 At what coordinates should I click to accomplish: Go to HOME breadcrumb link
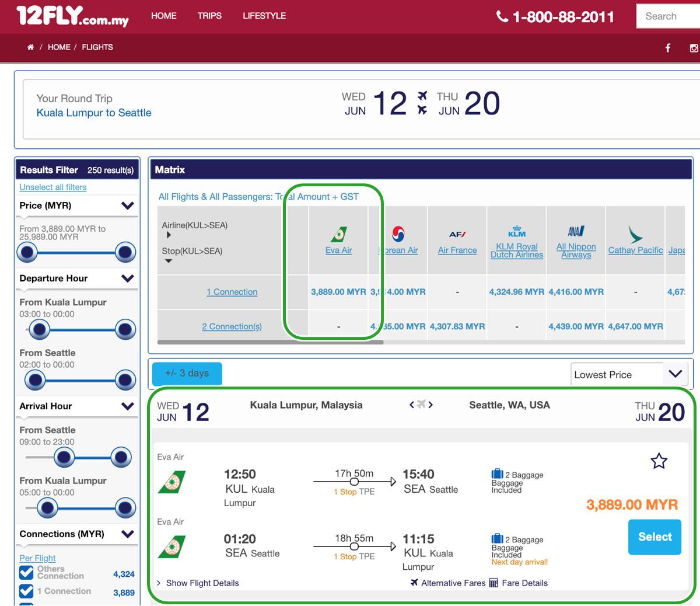click(59, 47)
